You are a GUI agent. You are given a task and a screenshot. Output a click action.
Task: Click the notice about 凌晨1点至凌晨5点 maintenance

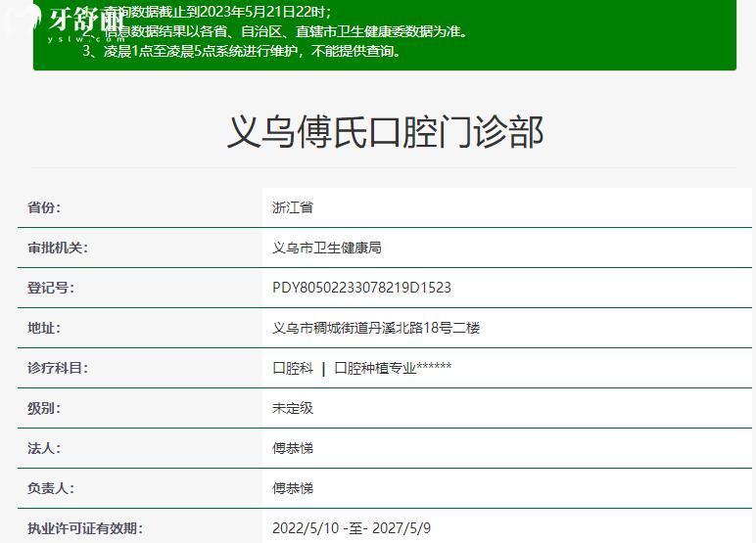point(242,51)
